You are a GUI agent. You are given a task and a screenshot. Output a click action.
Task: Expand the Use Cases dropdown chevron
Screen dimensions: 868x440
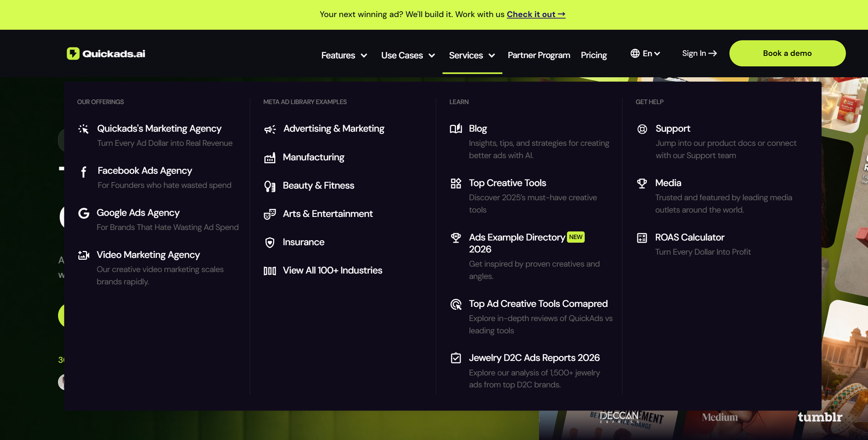coord(432,55)
